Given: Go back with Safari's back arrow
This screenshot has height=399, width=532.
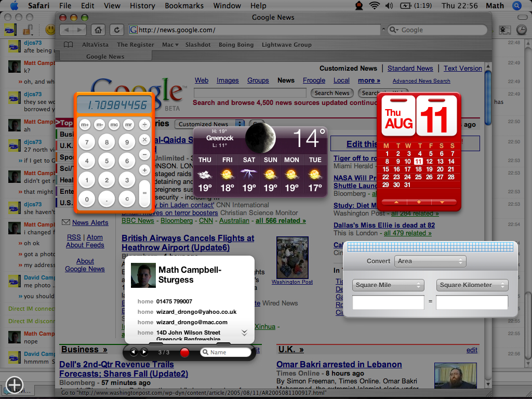Looking at the screenshot, I should pyautogui.click(x=66, y=30).
